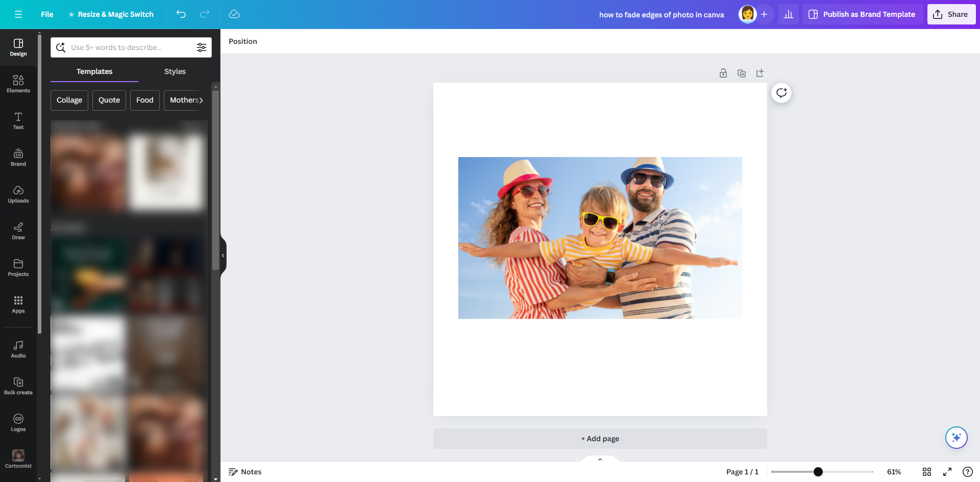Open the Audio panel
The image size is (980, 482).
pos(18,349)
